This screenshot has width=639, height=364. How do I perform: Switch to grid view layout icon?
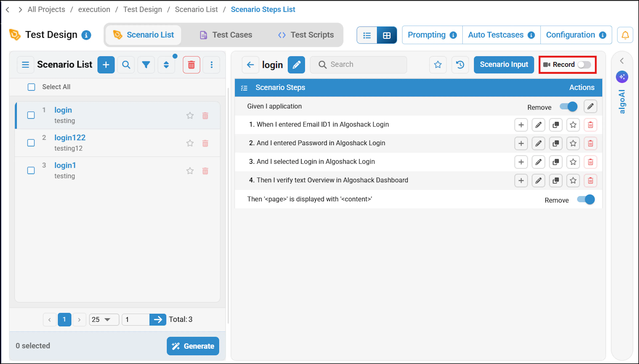(387, 35)
